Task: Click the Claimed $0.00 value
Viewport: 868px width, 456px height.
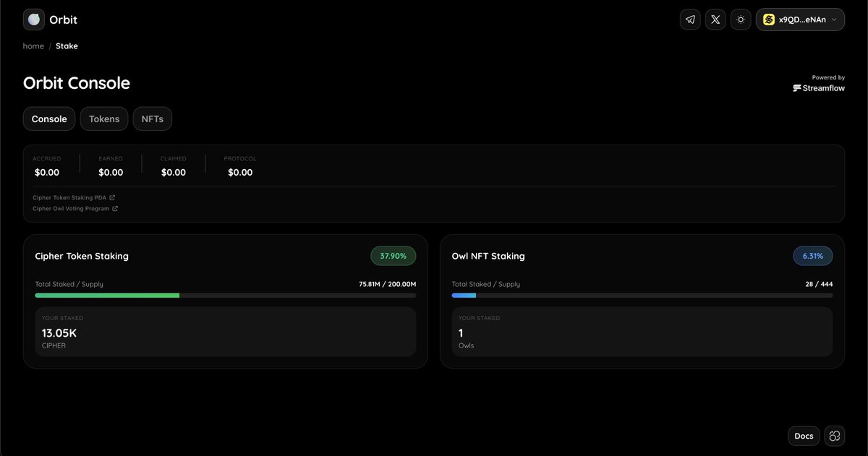Action: click(174, 173)
